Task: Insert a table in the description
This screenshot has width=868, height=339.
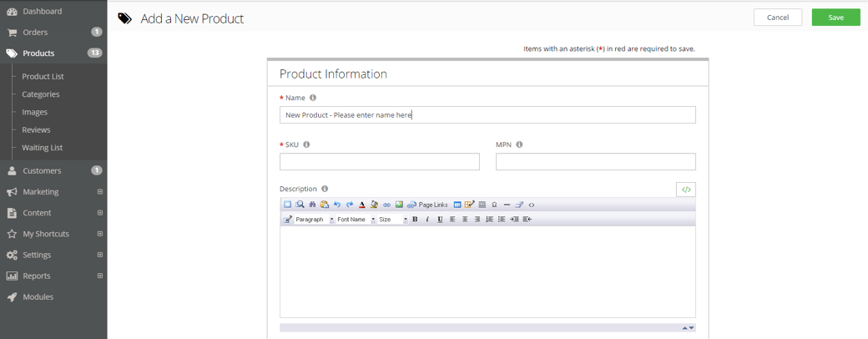Action: click(457, 205)
